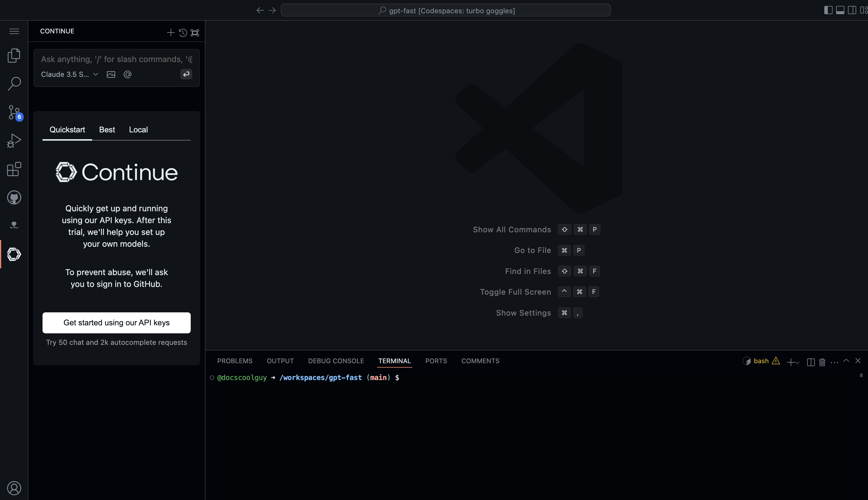Image resolution: width=868 pixels, height=500 pixels.
Task: Click Get started using our API keys
Action: tap(116, 322)
